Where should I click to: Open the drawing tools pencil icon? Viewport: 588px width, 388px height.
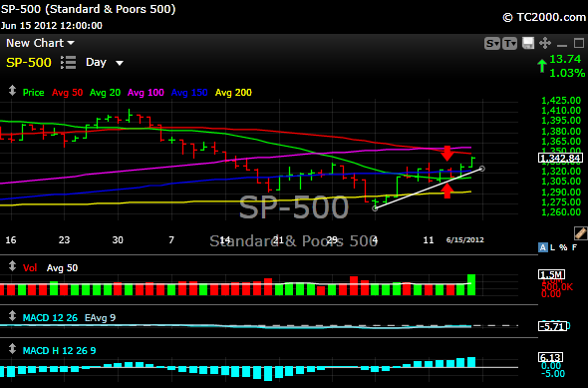tap(580, 233)
